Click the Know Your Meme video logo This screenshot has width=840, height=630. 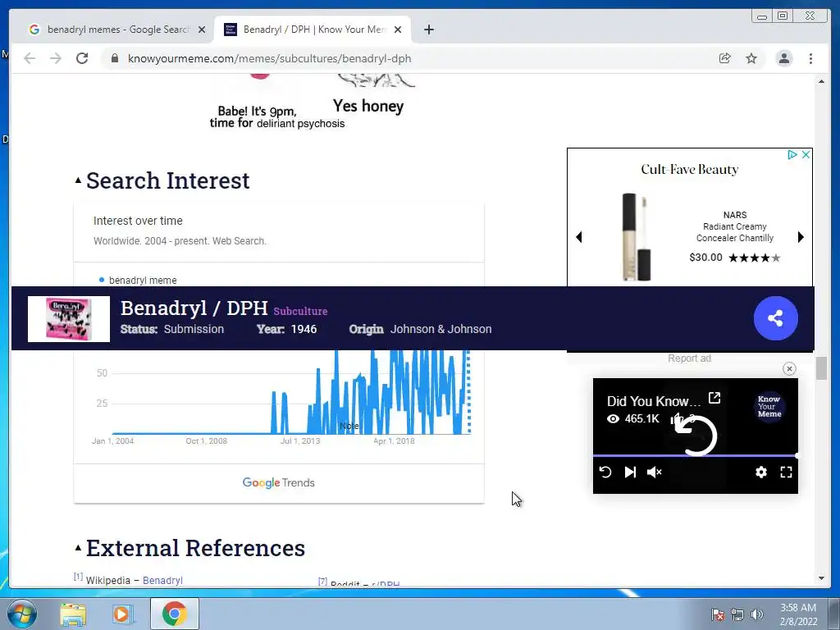[x=769, y=407]
